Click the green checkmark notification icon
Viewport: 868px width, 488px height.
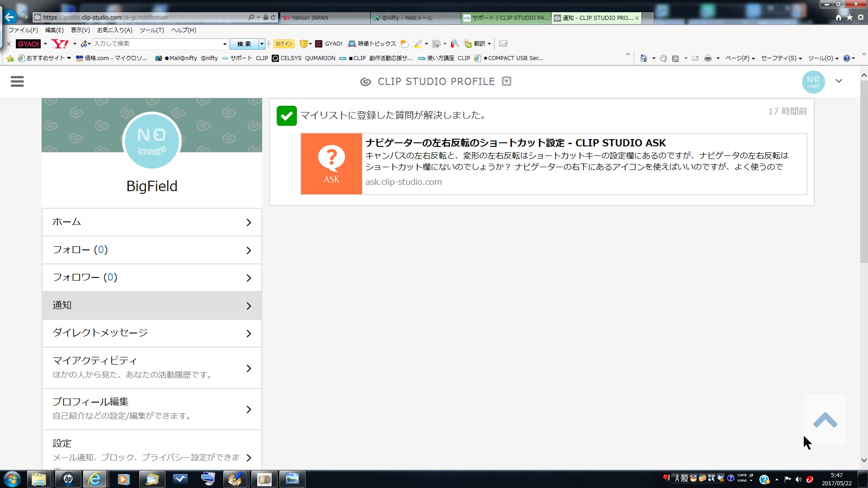287,116
